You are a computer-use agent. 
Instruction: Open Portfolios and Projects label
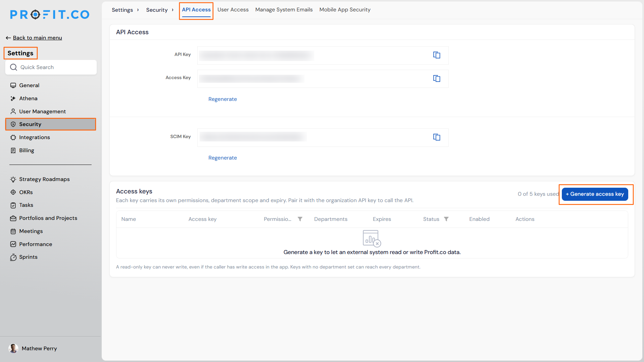tap(48, 218)
